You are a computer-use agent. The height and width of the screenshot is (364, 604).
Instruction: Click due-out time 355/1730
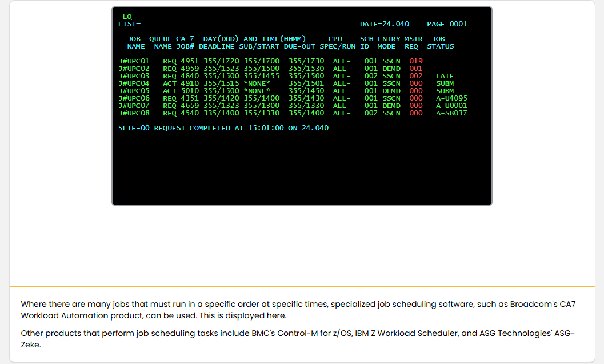click(x=306, y=61)
